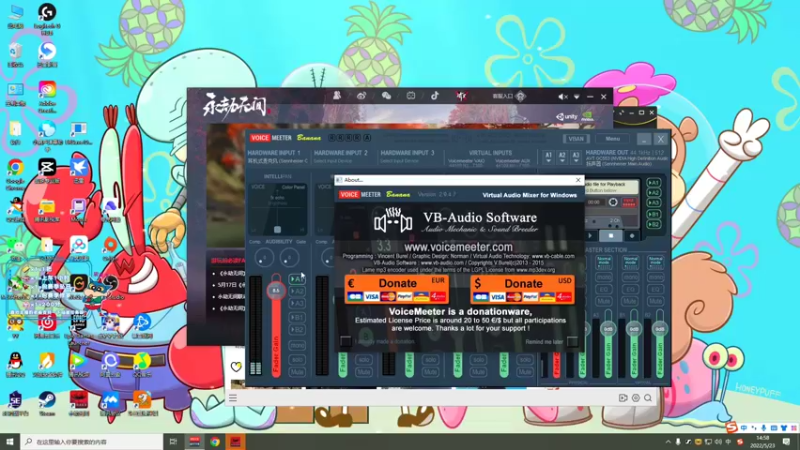The height and width of the screenshot is (450, 800).
Task: Click Gate knob on Hardware Input 1
Action: pos(289,258)
